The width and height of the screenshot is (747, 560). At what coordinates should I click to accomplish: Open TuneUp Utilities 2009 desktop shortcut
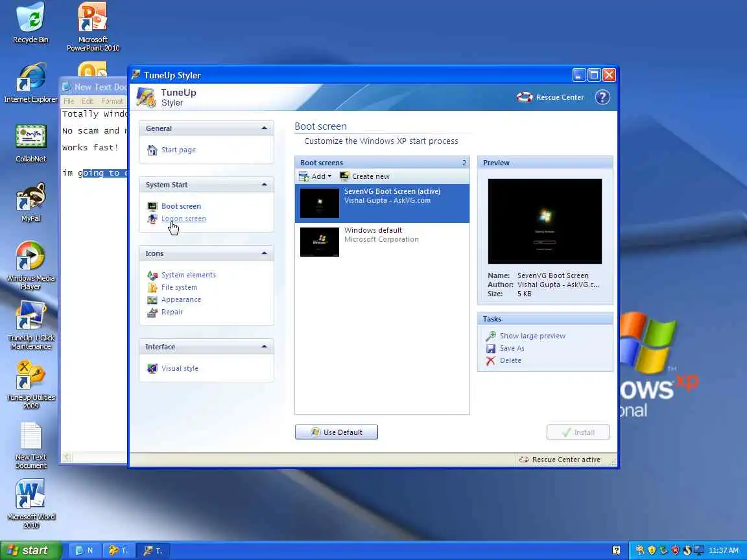pos(30,384)
